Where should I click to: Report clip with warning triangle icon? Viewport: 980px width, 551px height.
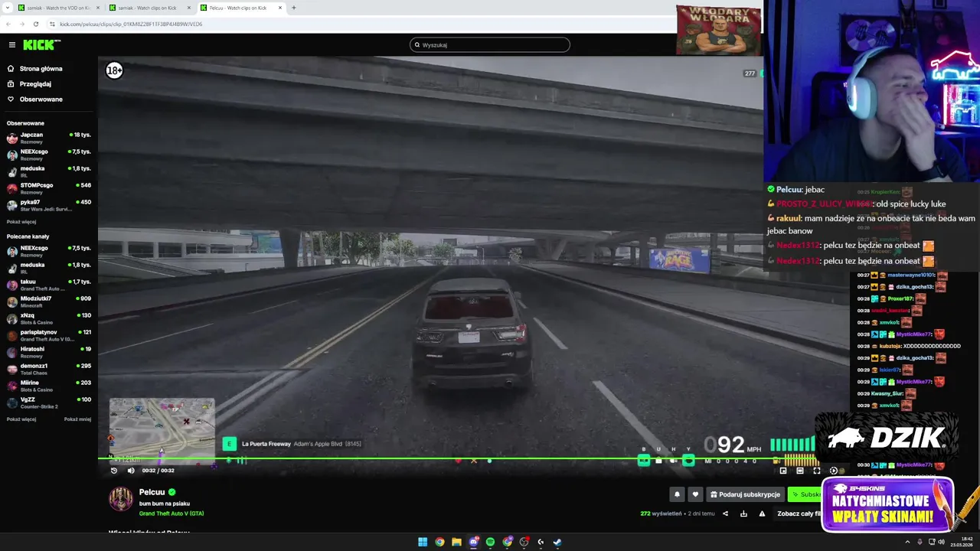(x=762, y=514)
